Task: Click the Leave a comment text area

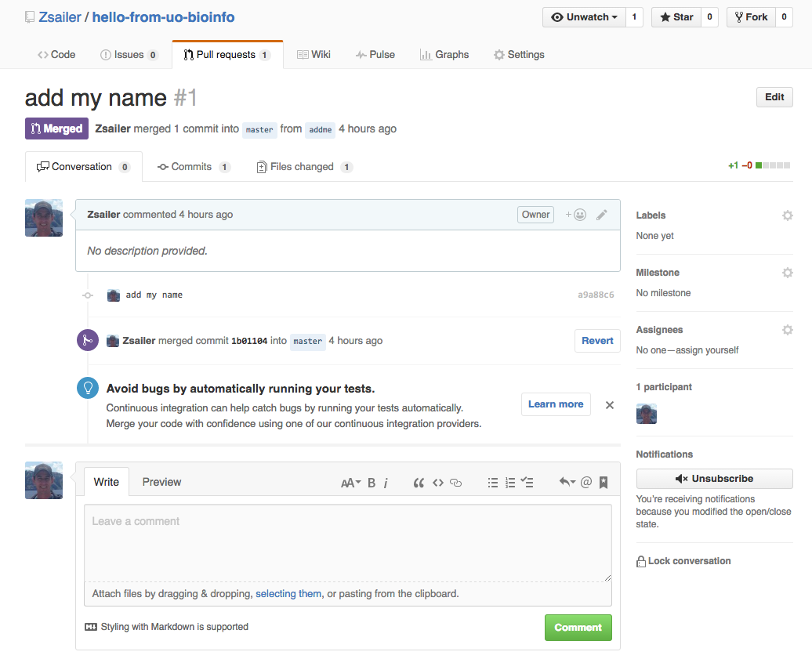Action: click(347, 542)
